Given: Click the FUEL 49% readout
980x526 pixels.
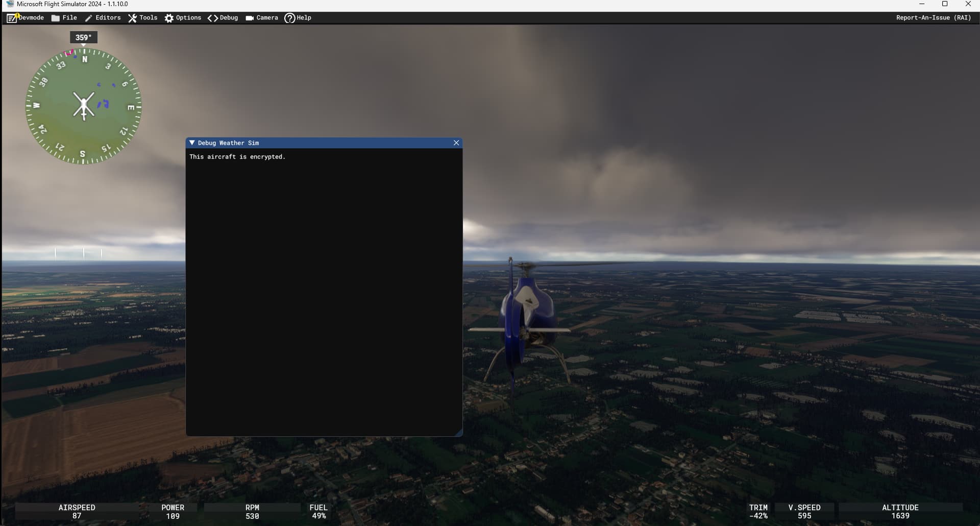Looking at the screenshot, I should (318, 512).
